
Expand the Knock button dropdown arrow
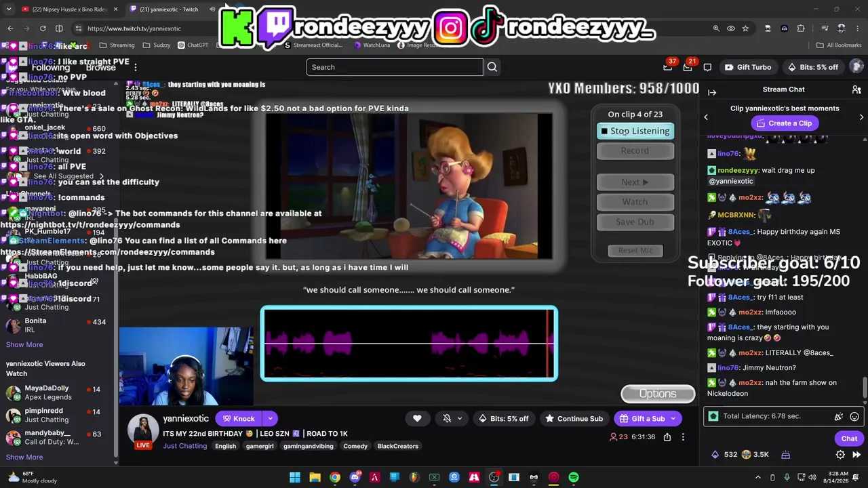pyautogui.click(x=270, y=419)
